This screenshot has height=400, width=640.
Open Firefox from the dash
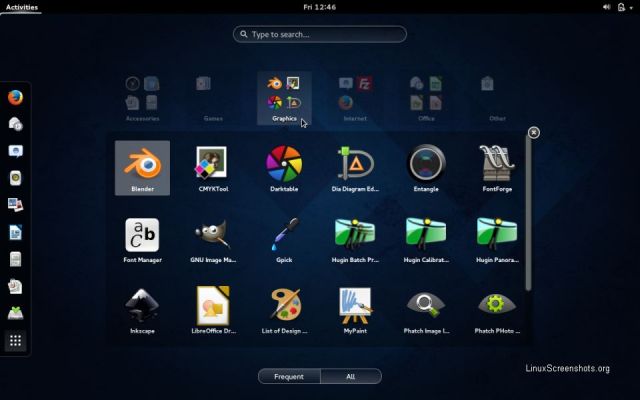click(16, 98)
